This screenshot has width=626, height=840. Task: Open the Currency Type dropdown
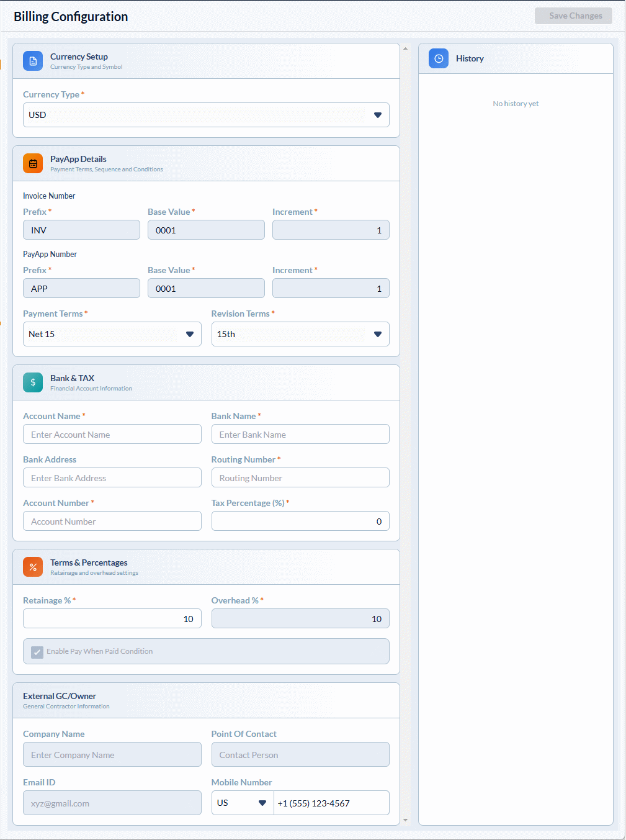click(x=206, y=115)
